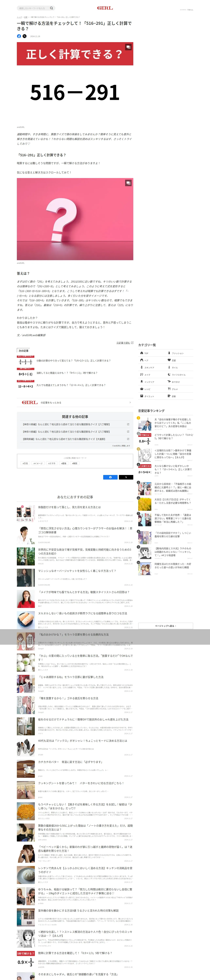The height and width of the screenshot is (980, 210).
Task: Open the andGIRL logo in the header
Action: pyautogui.click(x=105, y=8)
